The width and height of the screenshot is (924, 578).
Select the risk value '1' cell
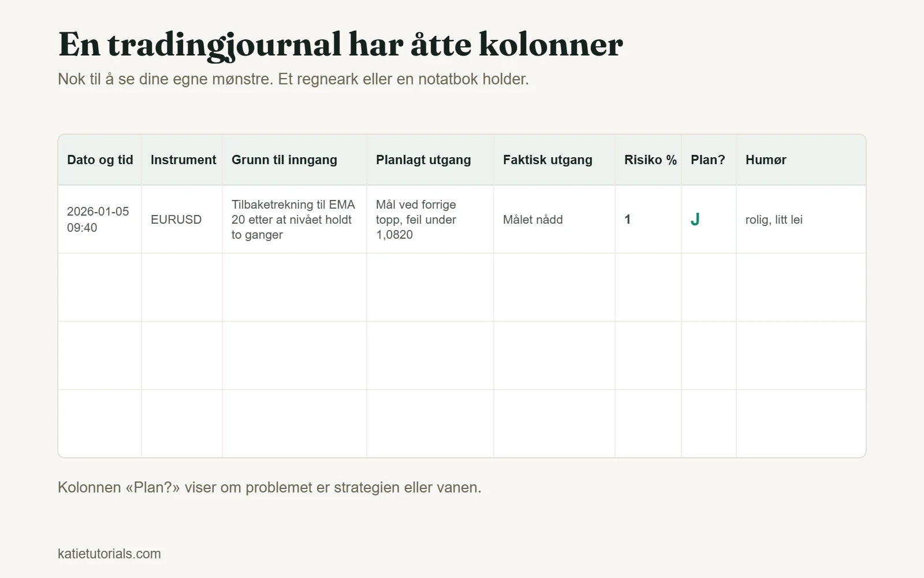[x=648, y=220]
